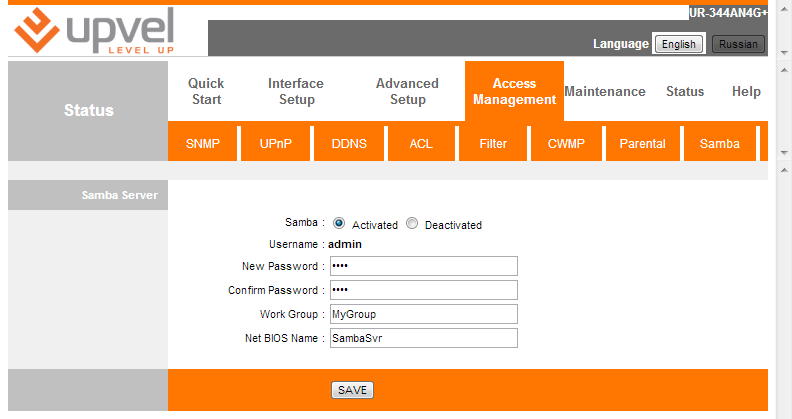Open the Interface Setup menu
792x419 pixels.
(296, 91)
